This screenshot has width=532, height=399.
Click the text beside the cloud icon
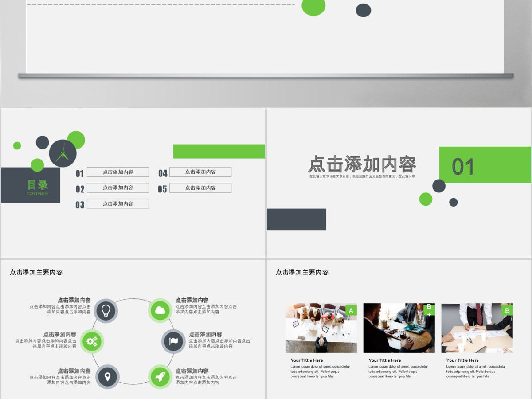[206, 306]
